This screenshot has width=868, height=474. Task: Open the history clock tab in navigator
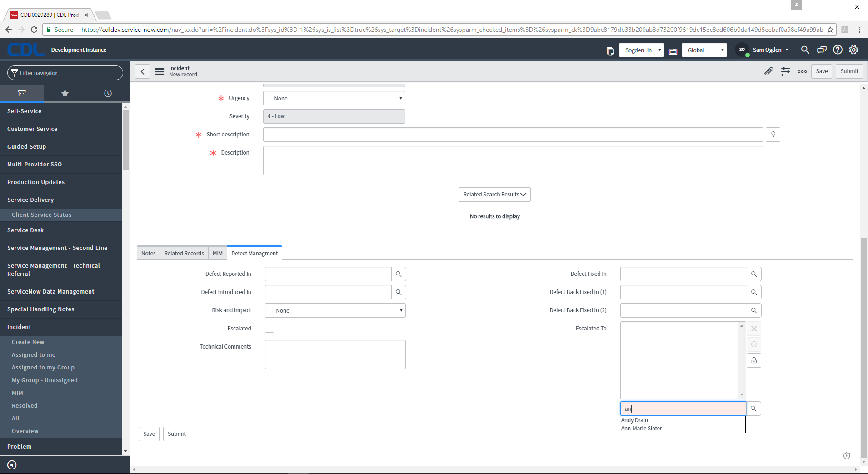coord(108,93)
